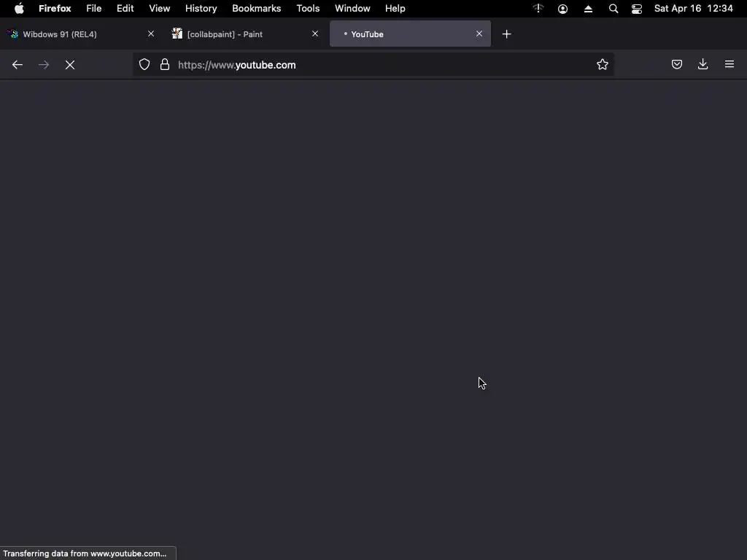
Task: Click the Paint tab favicon
Action: [x=177, y=34]
